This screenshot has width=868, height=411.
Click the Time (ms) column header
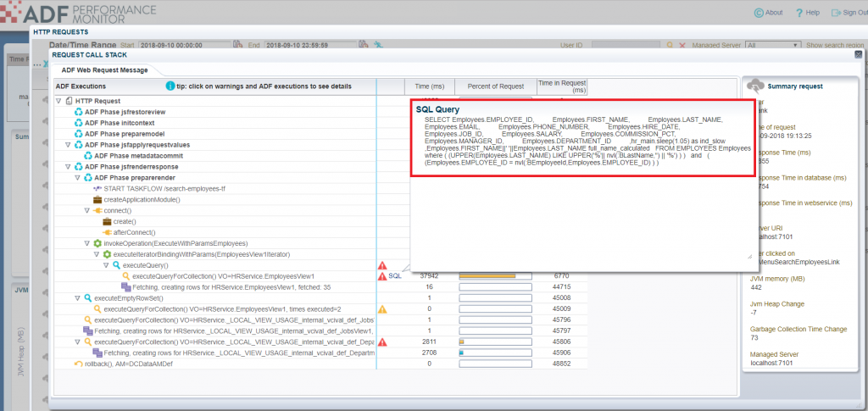tap(429, 86)
